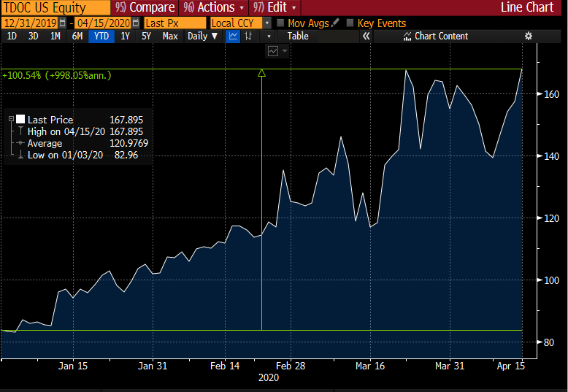Open start date calendar picker
This screenshot has width=568, height=392.
tap(61, 23)
